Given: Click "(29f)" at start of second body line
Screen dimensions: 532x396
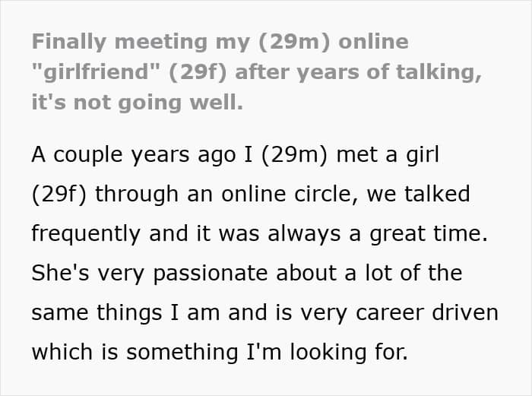Looking at the screenshot, I should [x=59, y=195].
